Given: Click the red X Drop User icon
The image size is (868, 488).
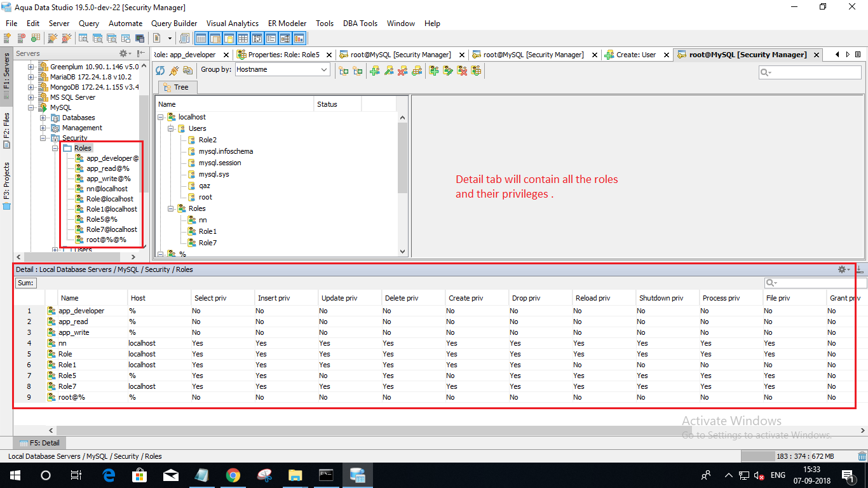Looking at the screenshot, I should (x=402, y=71).
